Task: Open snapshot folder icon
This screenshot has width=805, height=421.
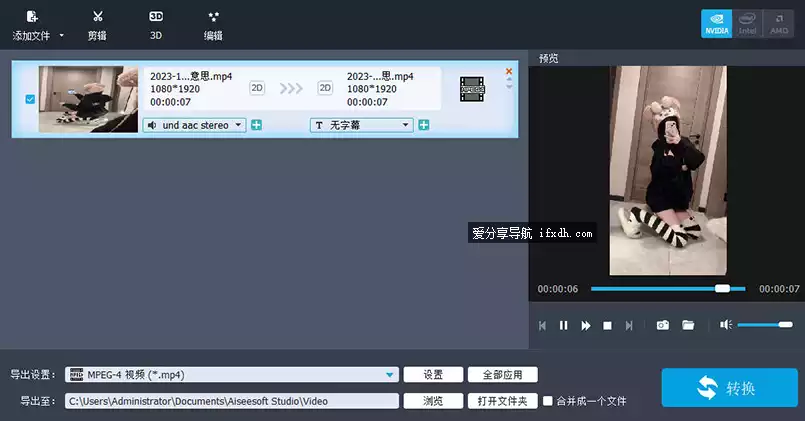Action: click(688, 325)
